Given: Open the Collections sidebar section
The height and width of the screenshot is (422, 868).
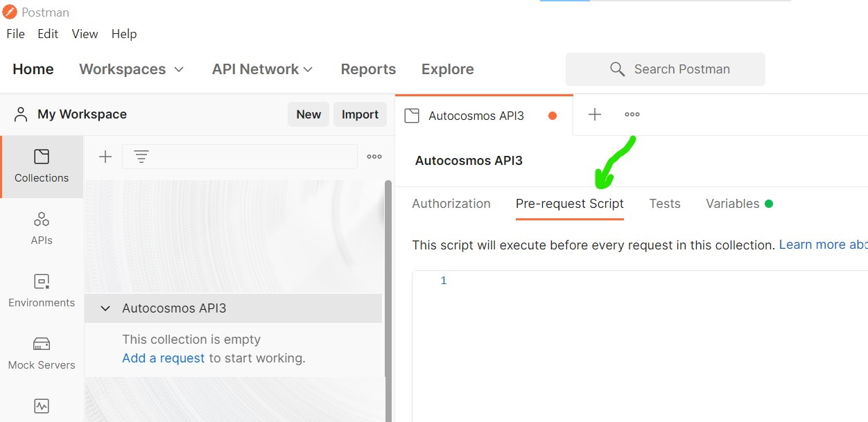Looking at the screenshot, I should click(x=42, y=166).
